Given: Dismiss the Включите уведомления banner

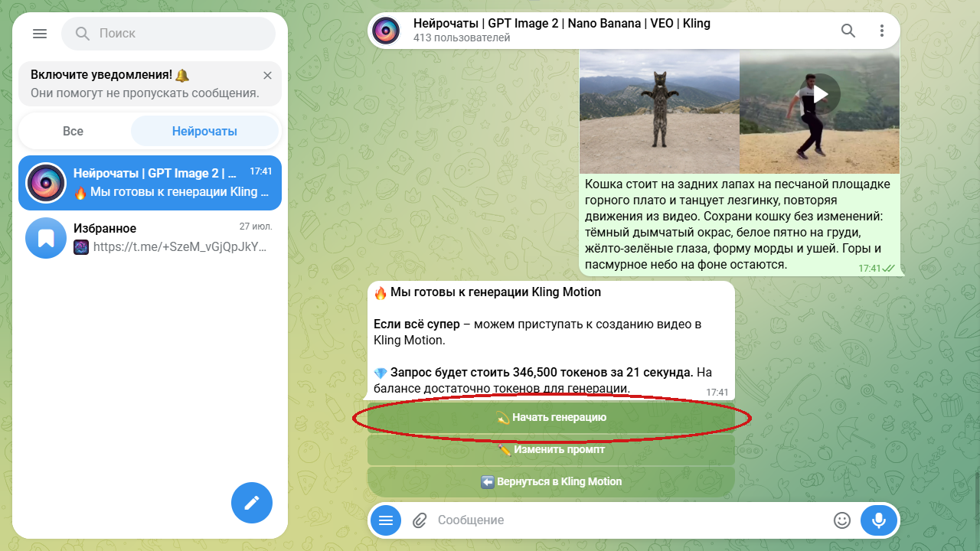Looking at the screenshot, I should [x=267, y=75].
